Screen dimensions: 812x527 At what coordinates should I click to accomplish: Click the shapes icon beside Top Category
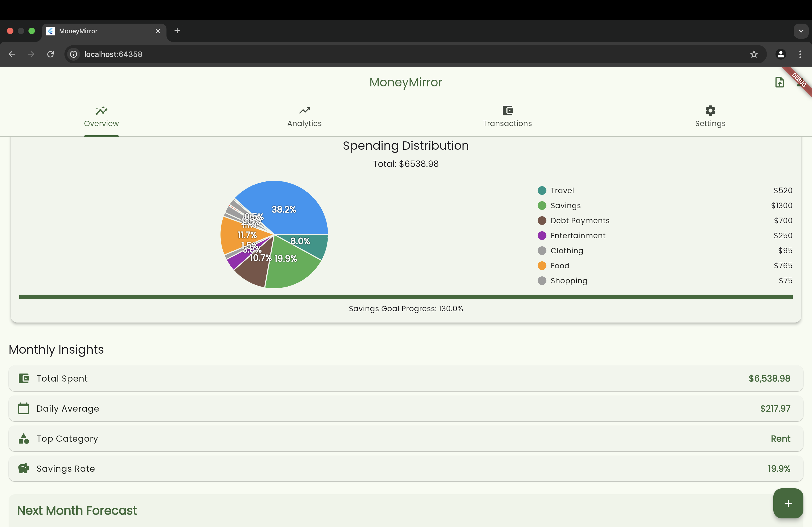pos(24,438)
